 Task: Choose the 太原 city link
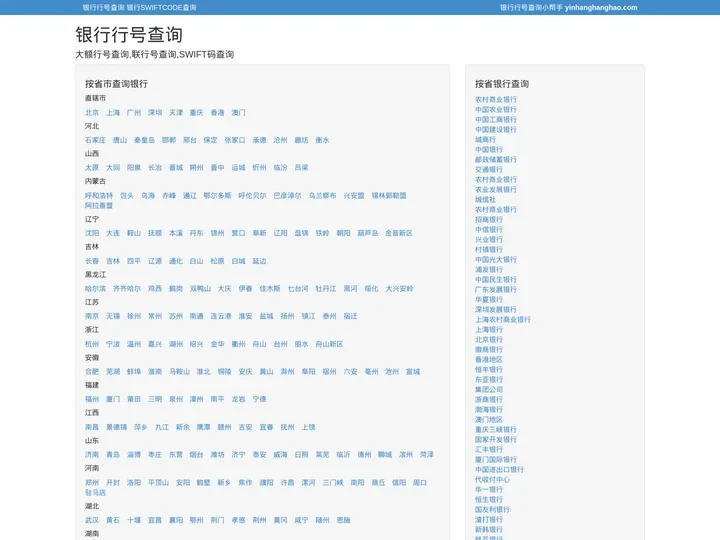[x=92, y=168]
